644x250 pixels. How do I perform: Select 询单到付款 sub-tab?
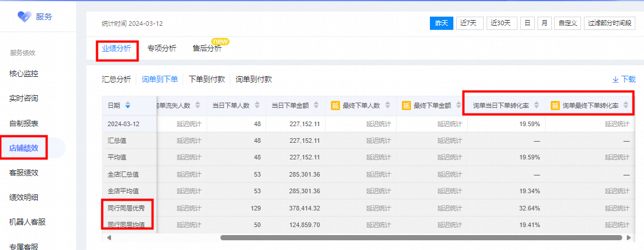254,79
